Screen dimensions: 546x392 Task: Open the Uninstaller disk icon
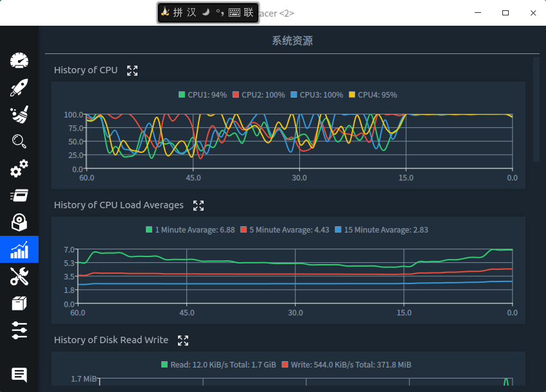point(19,222)
